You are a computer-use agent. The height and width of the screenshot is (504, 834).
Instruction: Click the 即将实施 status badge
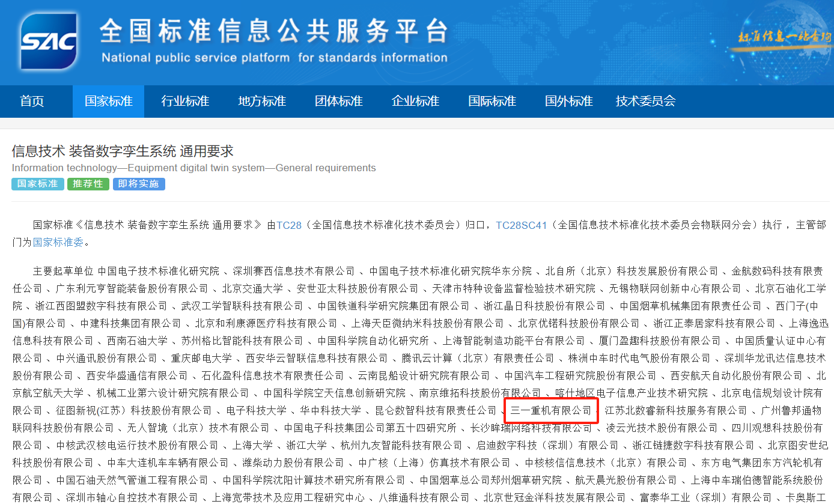[x=139, y=184]
